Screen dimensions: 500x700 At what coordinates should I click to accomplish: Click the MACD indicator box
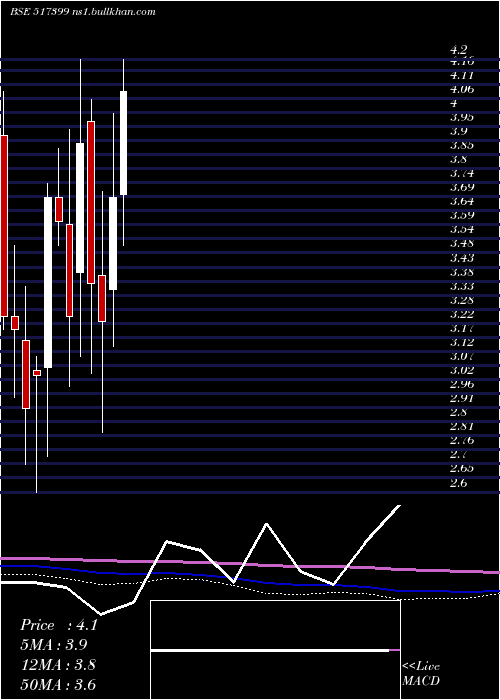click(275, 650)
